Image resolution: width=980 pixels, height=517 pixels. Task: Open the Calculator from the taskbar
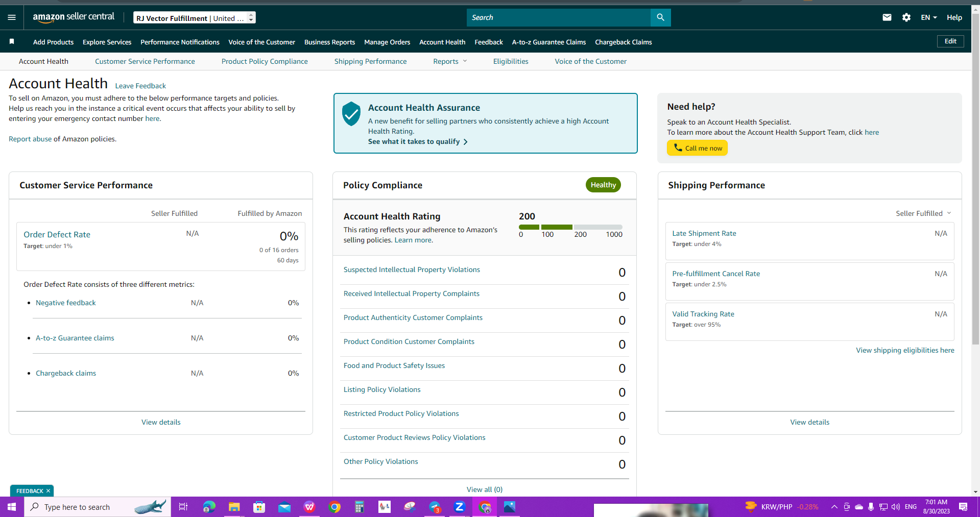click(360, 507)
